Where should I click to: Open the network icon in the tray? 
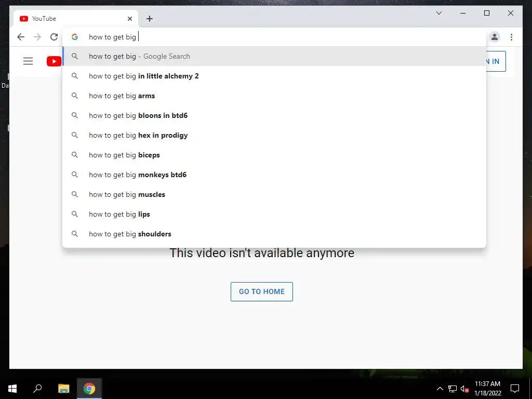point(453,389)
